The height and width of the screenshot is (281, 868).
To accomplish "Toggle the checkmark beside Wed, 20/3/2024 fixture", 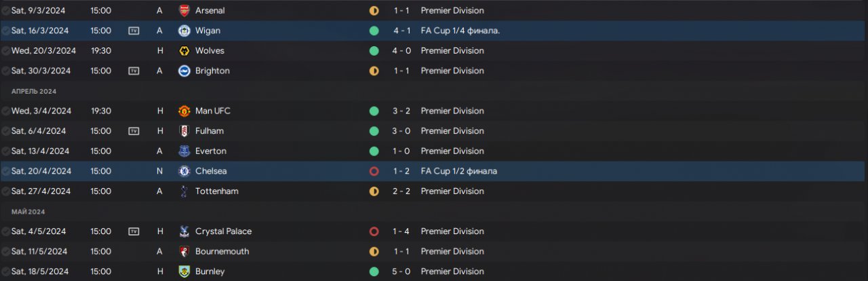I will (5, 51).
